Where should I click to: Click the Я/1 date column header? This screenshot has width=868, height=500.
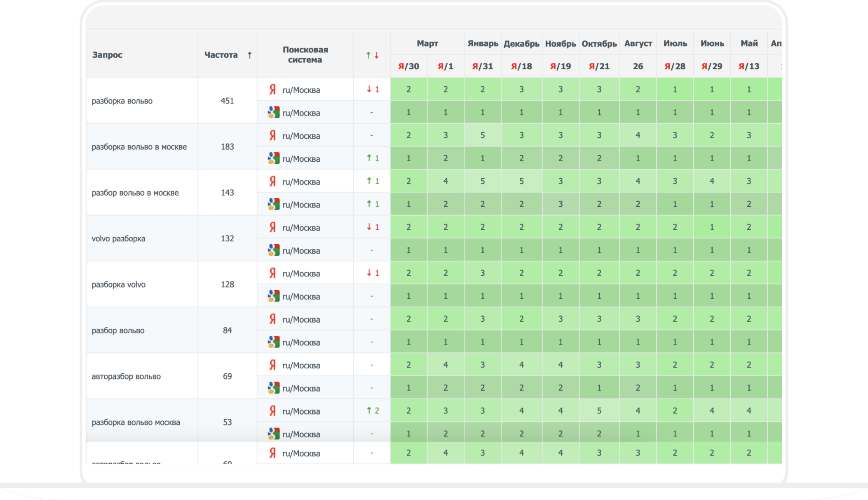coord(445,66)
